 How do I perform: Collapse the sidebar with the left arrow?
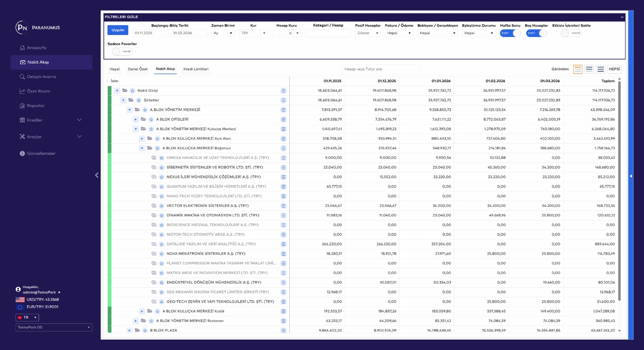pyautogui.click(x=97, y=175)
